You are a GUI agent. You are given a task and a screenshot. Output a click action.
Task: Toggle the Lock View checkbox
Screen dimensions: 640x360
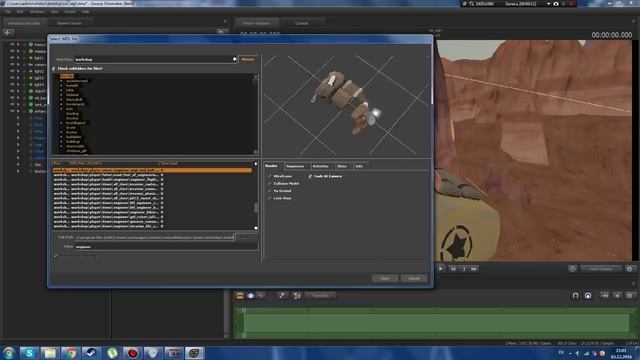[x=269, y=198]
